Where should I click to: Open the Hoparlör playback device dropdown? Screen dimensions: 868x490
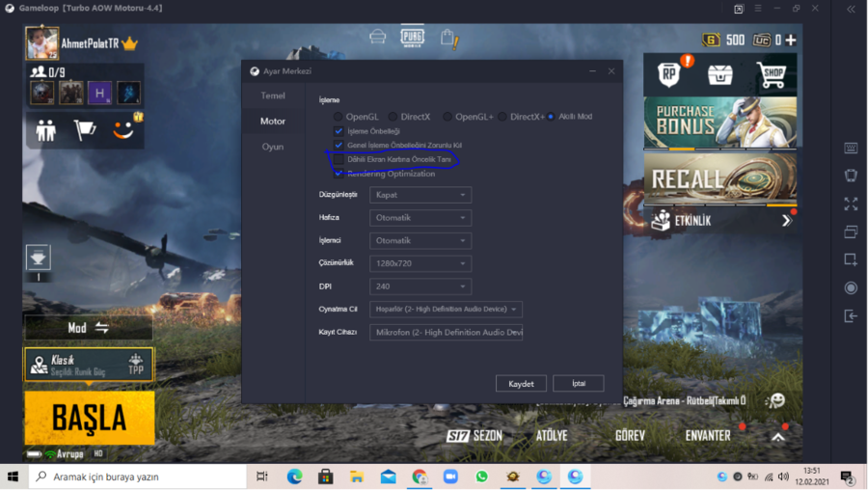coord(446,309)
